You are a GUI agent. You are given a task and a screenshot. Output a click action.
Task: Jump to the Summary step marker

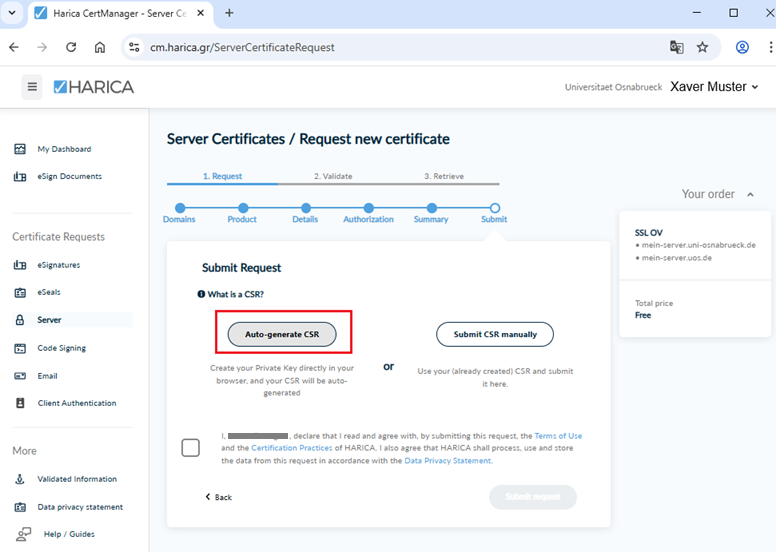[432, 208]
